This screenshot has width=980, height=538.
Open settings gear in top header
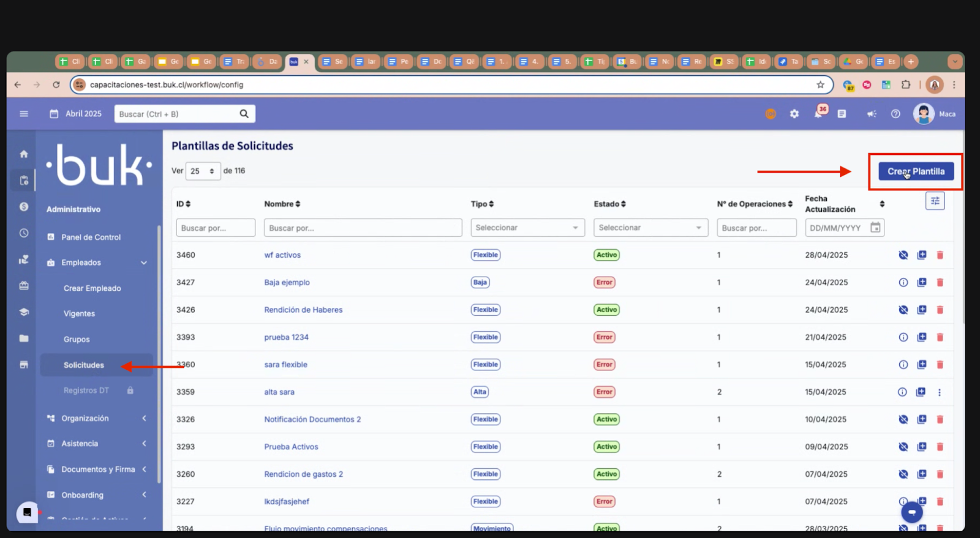click(794, 114)
